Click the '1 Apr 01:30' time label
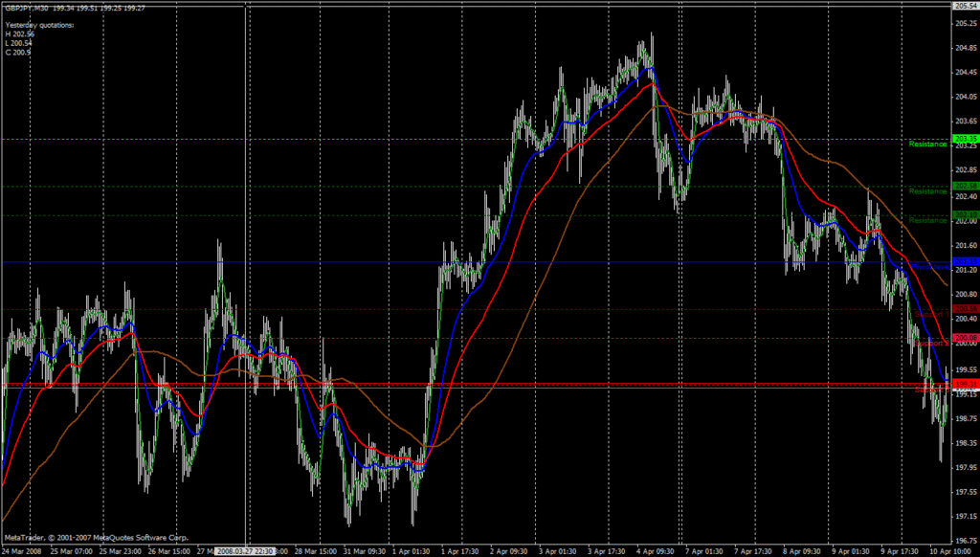The height and width of the screenshot is (557, 980). click(412, 552)
